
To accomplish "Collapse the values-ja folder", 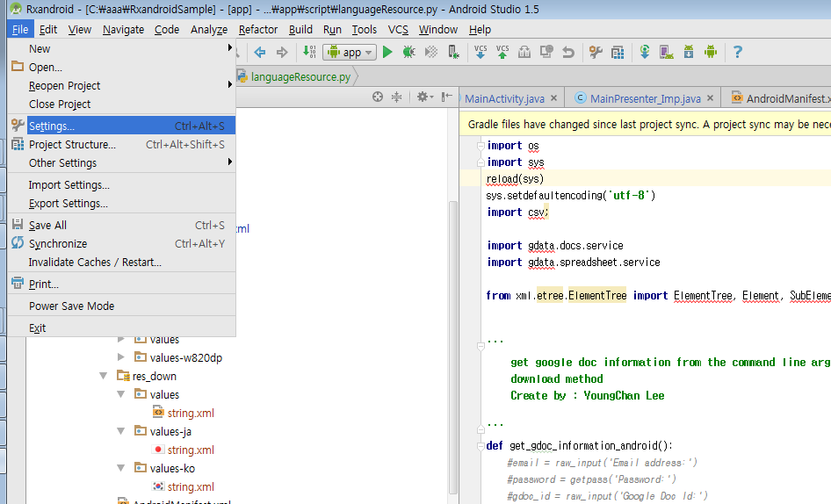I will click(x=121, y=432).
